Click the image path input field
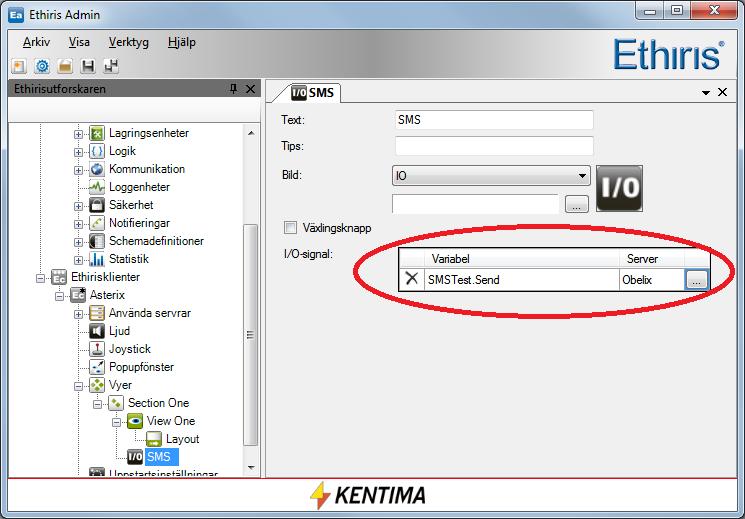The width and height of the screenshot is (745, 519). pyautogui.click(x=475, y=204)
